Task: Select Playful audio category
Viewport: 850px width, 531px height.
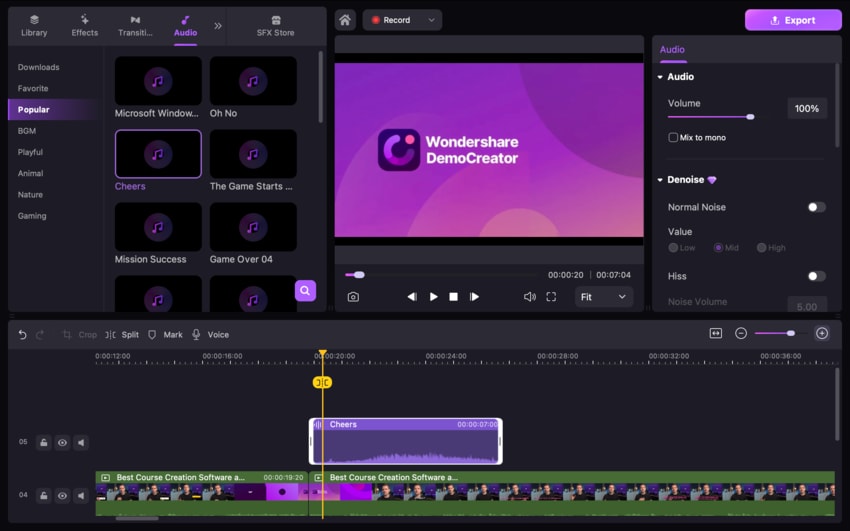Action: click(30, 152)
